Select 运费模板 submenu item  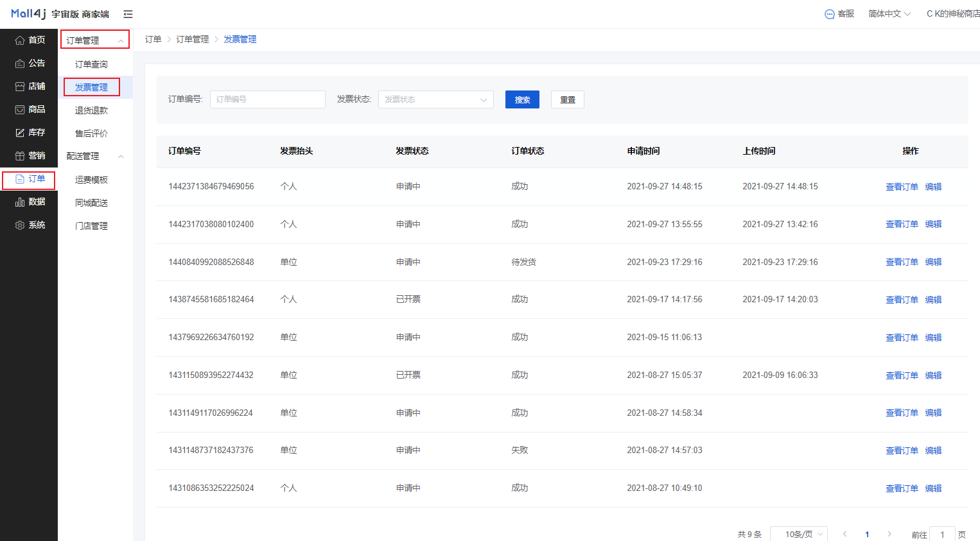91,180
